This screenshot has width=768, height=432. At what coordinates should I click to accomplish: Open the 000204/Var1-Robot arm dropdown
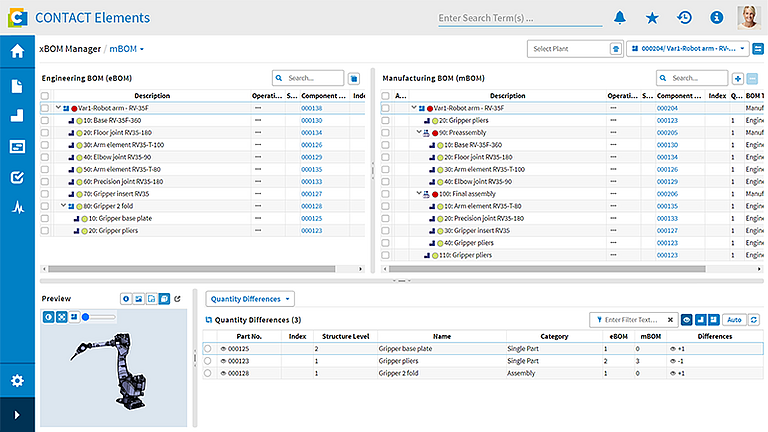pyautogui.click(x=688, y=49)
